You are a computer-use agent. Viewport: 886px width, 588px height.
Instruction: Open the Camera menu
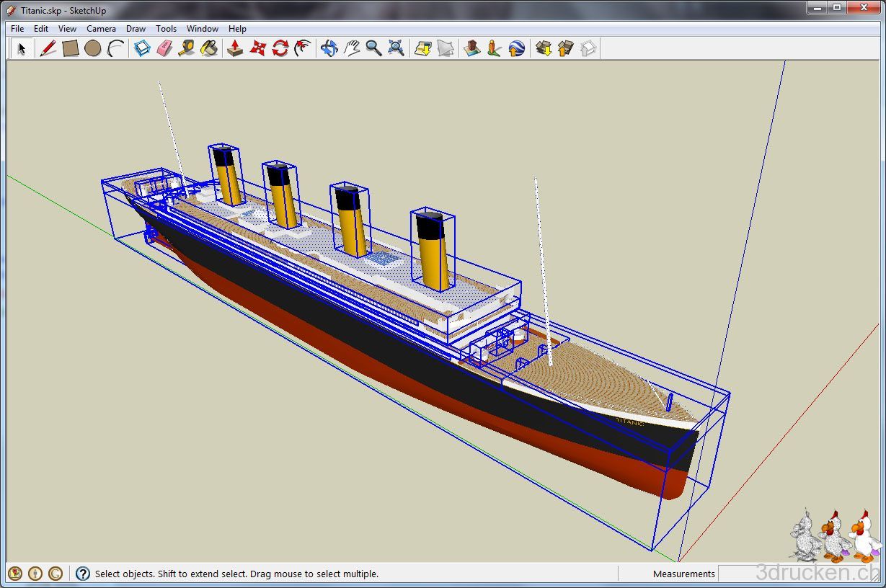tap(101, 29)
